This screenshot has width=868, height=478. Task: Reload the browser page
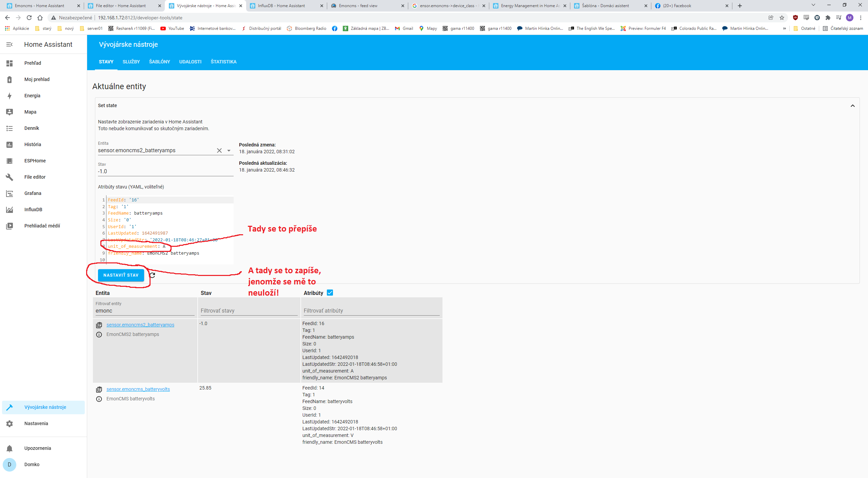(x=29, y=18)
